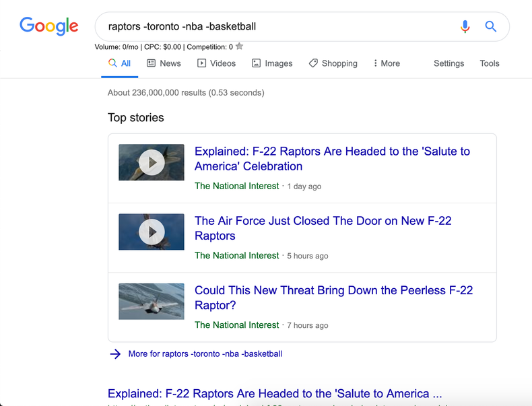Click the star icon beside Competition
532x406 pixels.
(239, 46)
